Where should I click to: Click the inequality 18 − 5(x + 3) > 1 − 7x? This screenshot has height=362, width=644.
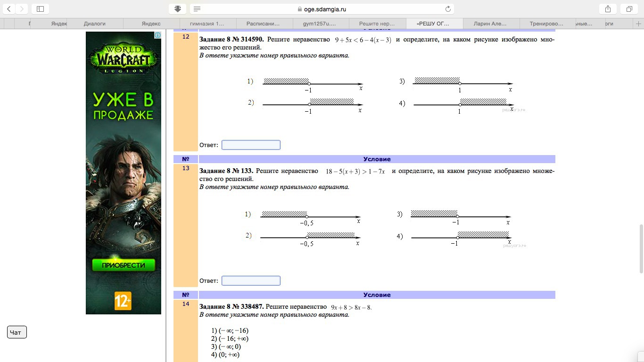click(x=355, y=172)
